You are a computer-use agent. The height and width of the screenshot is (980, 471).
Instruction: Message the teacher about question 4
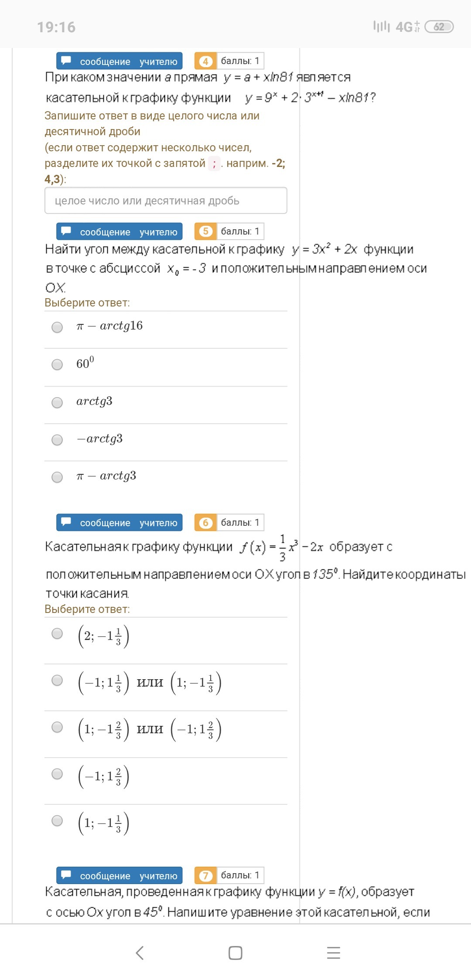click(x=119, y=61)
